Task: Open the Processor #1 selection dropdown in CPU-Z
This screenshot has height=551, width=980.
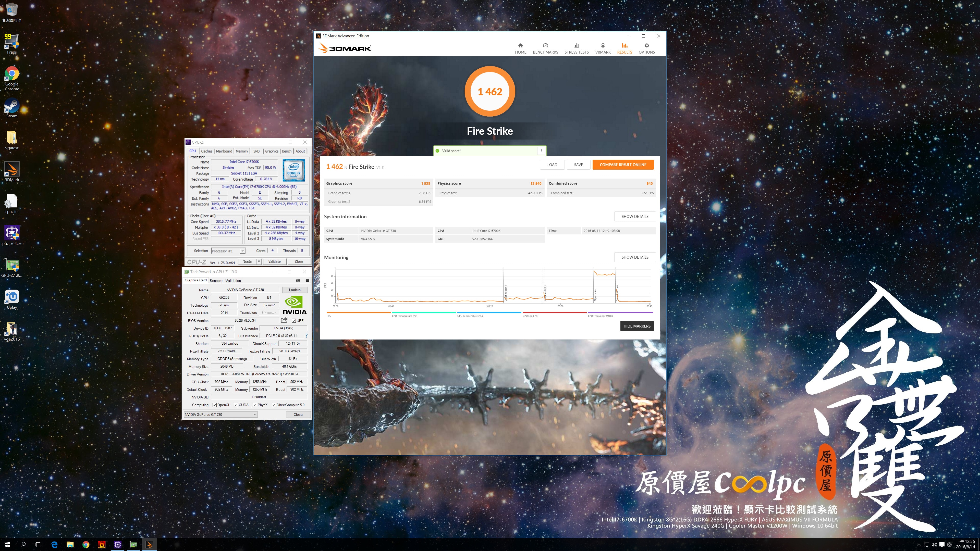Action: 228,251
